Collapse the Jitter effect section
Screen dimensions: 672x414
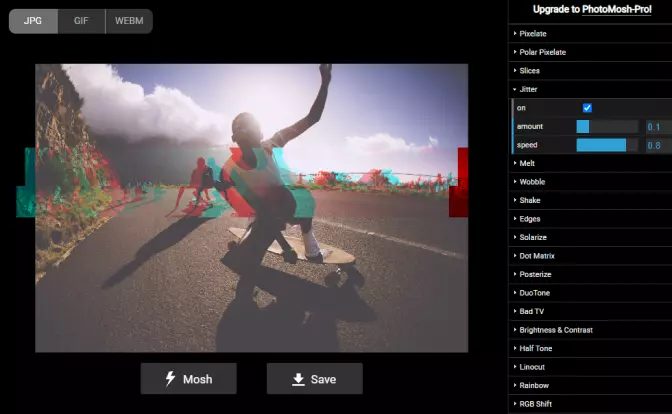590,89
